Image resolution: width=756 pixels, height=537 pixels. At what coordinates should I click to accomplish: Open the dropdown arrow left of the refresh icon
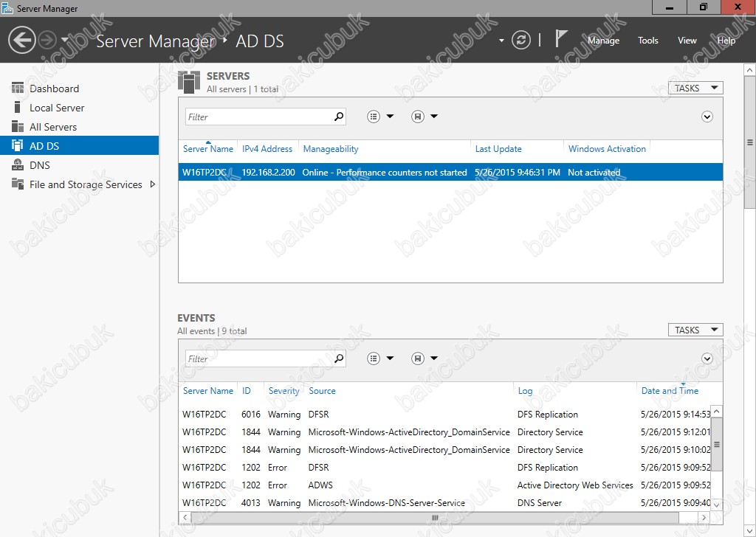(501, 41)
